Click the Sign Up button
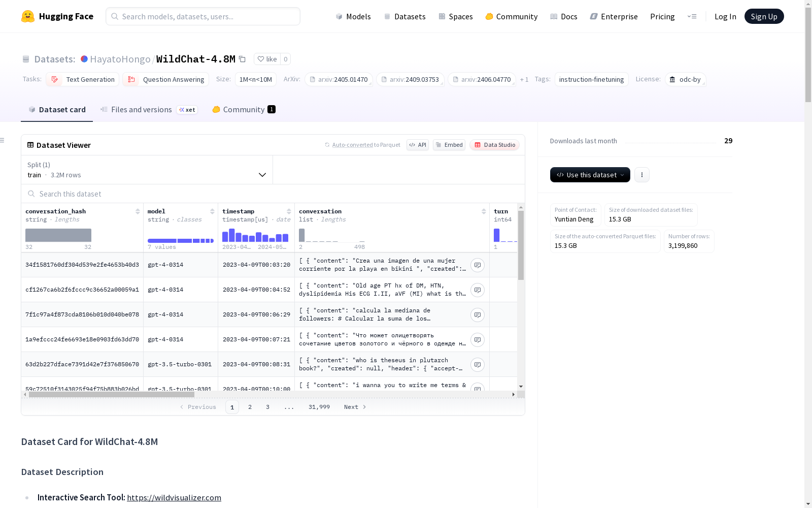812x508 pixels. point(764,16)
